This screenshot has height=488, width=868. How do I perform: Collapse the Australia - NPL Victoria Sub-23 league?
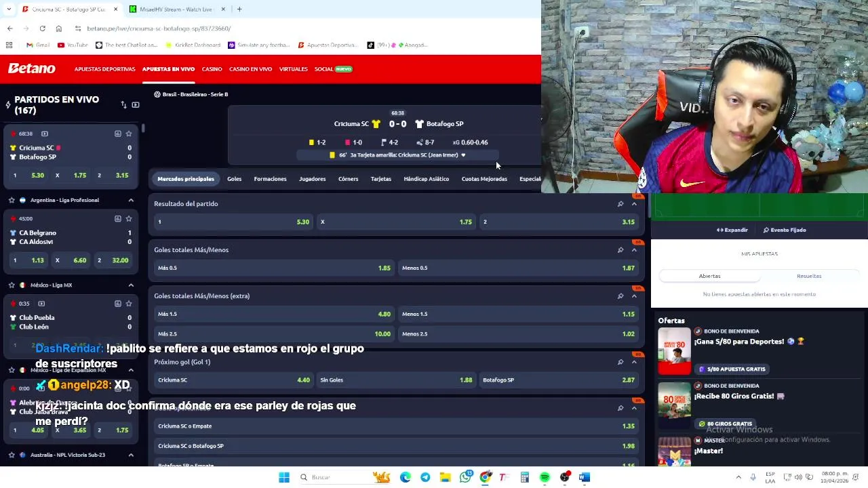pyautogui.click(x=131, y=455)
